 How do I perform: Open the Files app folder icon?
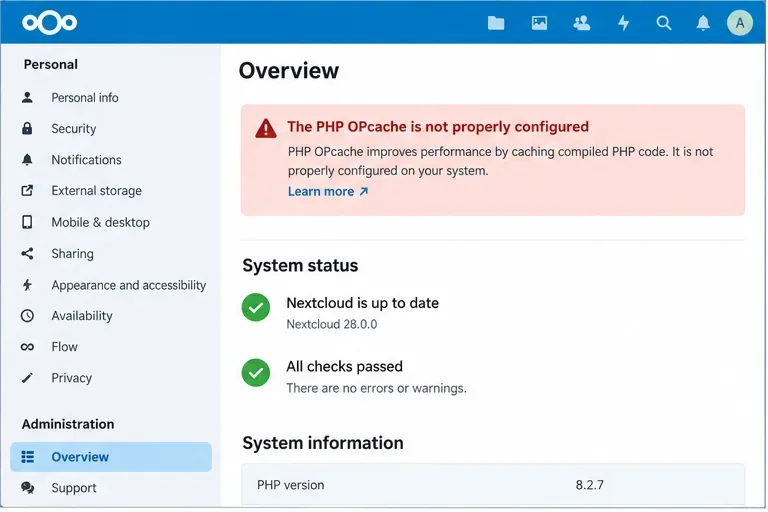point(496,23)
